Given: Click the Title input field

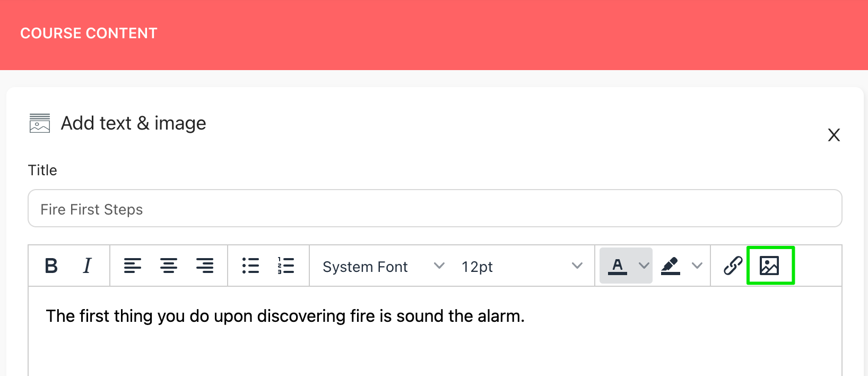Looking at the screenshot, I should [435, 208].
